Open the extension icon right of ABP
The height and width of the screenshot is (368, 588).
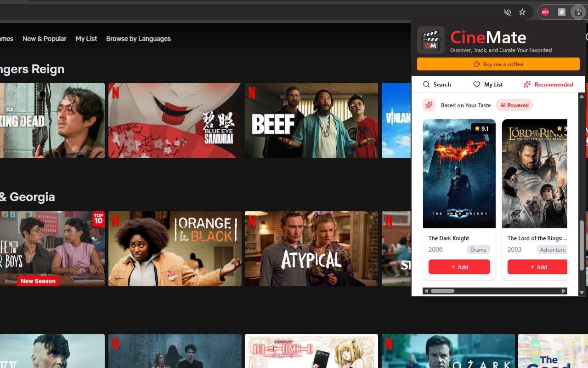(x=562, y=12)
